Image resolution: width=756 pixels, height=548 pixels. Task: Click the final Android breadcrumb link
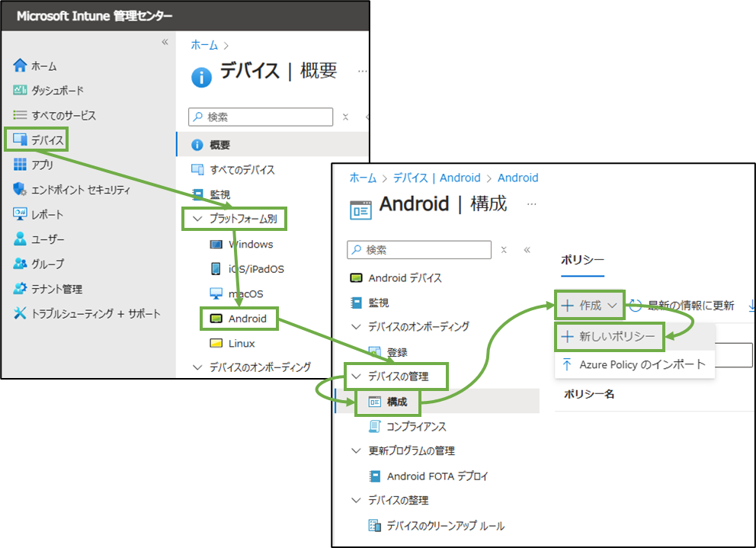517,178
